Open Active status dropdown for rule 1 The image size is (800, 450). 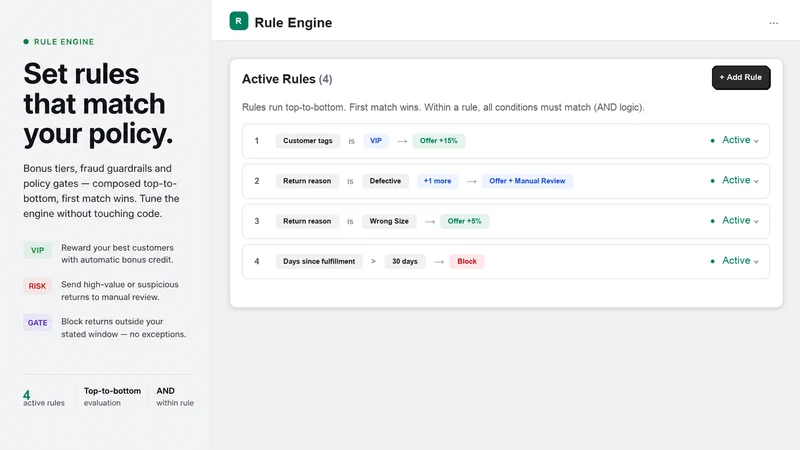735,140
